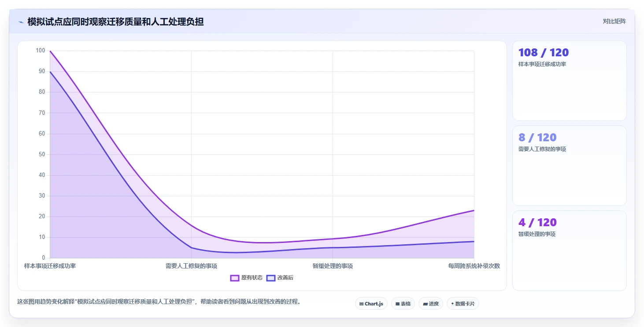The image size is (644, 327).
Task: Click the y-axis value 50
Action: point(42,154)
